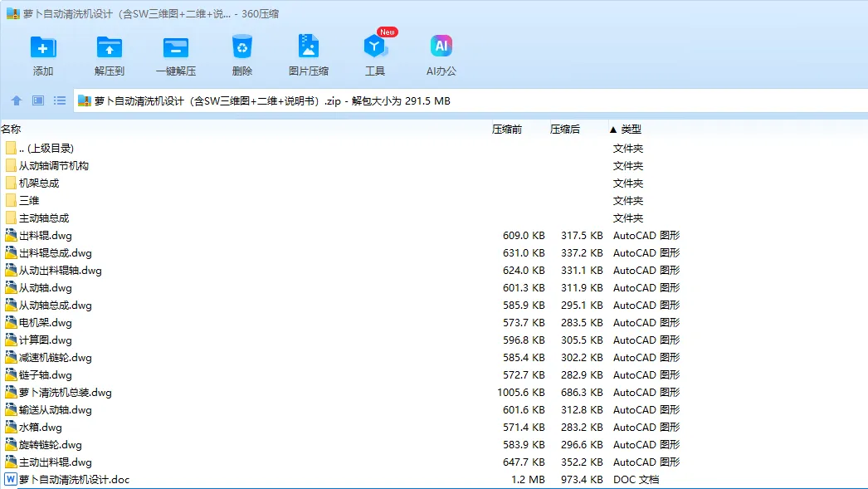Switch to the list view icon
This screenshot has height=489, width=868.
point(58,100)
